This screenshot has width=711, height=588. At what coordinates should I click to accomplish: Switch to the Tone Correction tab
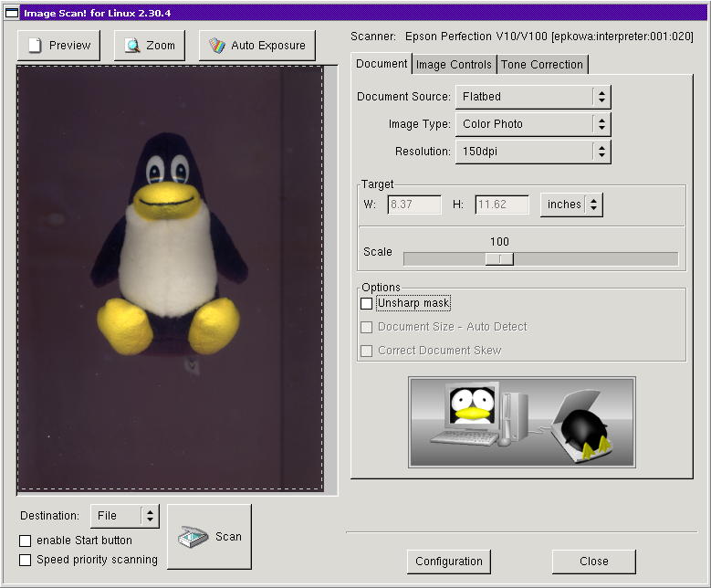[542, 65]
